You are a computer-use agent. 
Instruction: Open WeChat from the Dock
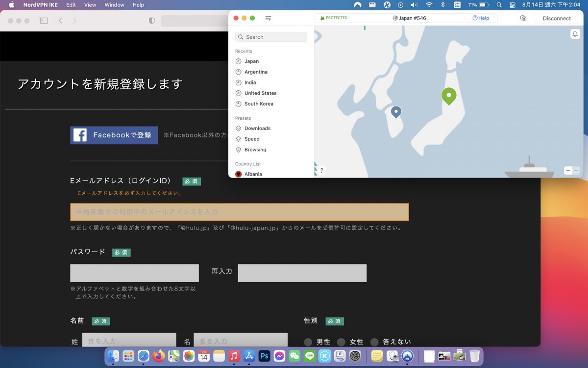(x=294, y=356)
